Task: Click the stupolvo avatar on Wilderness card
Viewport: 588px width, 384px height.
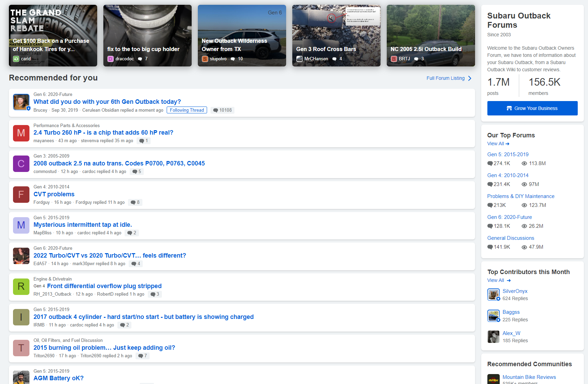Action: 205,59
